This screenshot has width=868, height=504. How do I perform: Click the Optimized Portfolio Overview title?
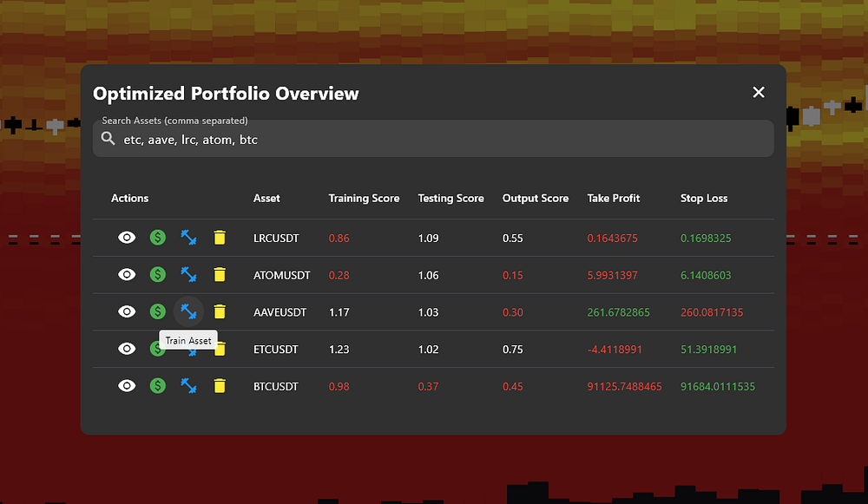tap(226, 94)
